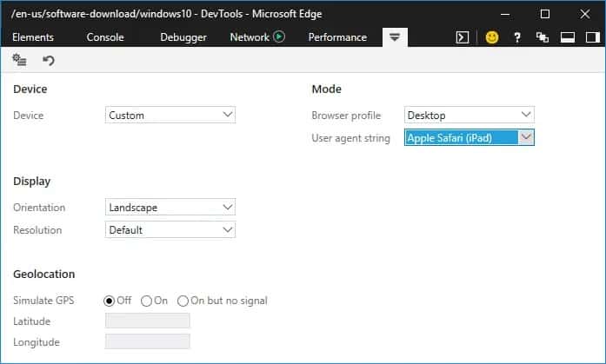The height and width of the screenshot is (364, 606).
Task: Switch to the Console tab
Action: coord(105,37)
